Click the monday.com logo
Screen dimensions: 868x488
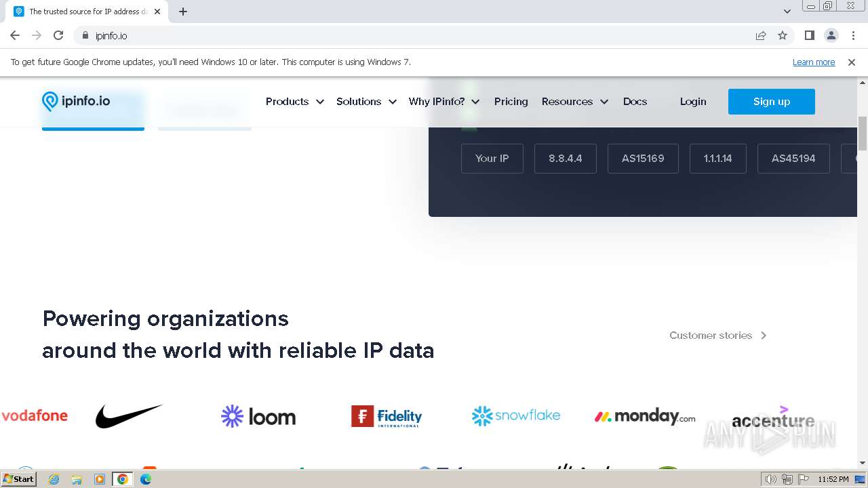tap(645, 416)
